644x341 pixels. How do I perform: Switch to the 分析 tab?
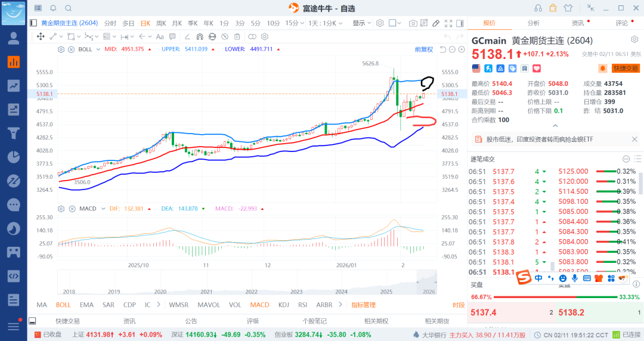tap(534, 23)
